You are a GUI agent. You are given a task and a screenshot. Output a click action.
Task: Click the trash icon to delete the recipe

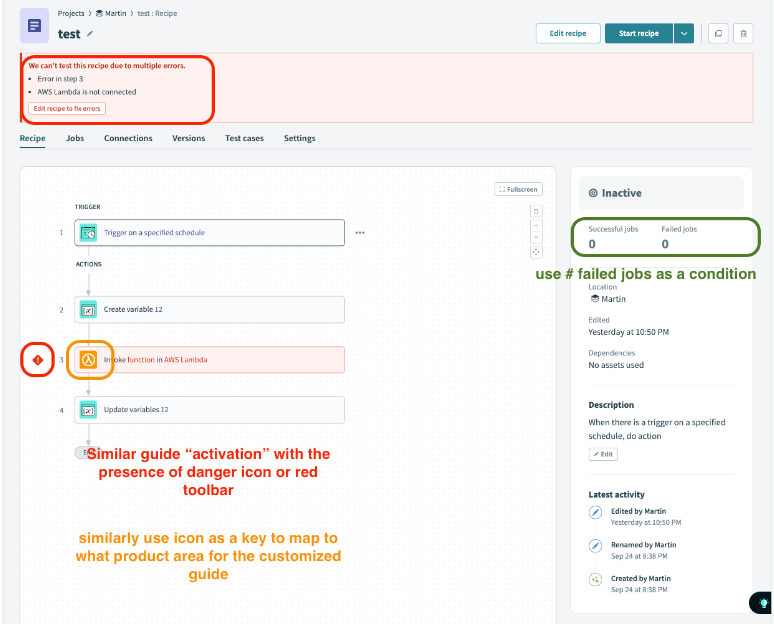click(x=742, y=33)
